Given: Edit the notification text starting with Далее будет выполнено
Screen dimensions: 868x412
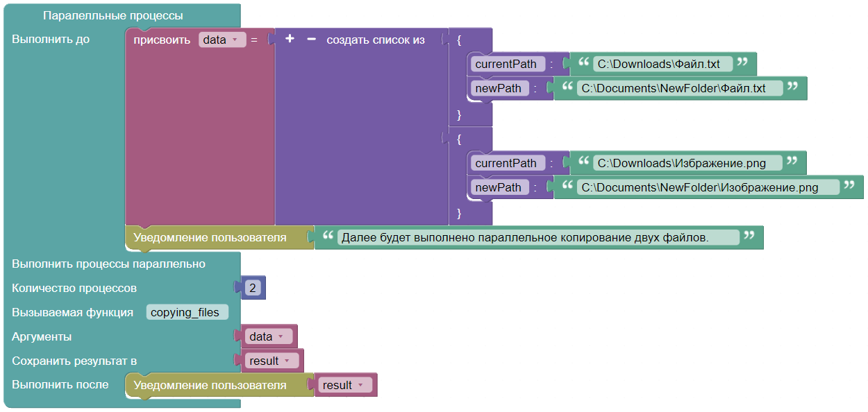Looking at the screenshot, I should point(539,237).
